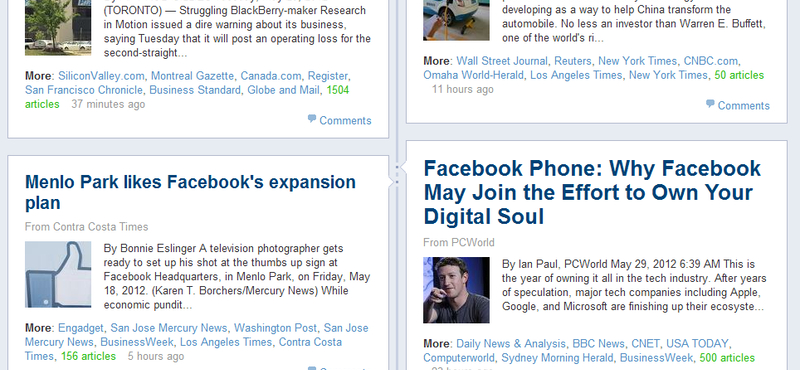Visit the CNBC.com source link
The width and height of the screenshot is (800, 370).
[x=711, y=61]
